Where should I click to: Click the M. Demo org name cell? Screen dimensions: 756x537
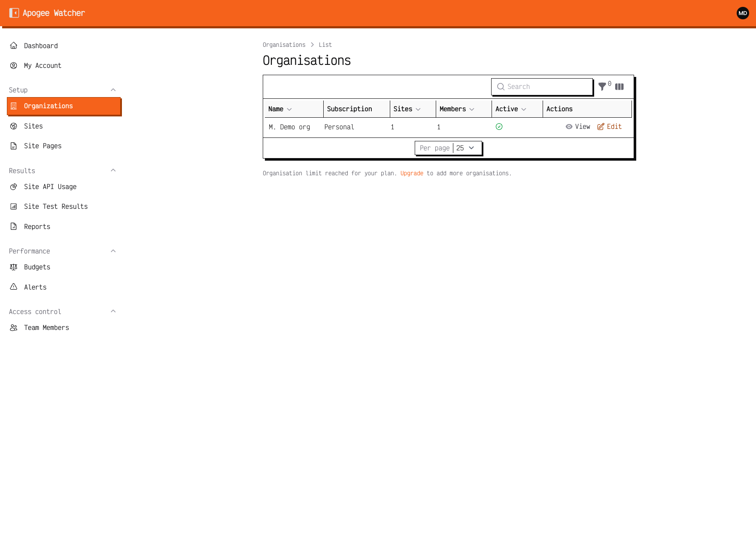coord(289,127)
